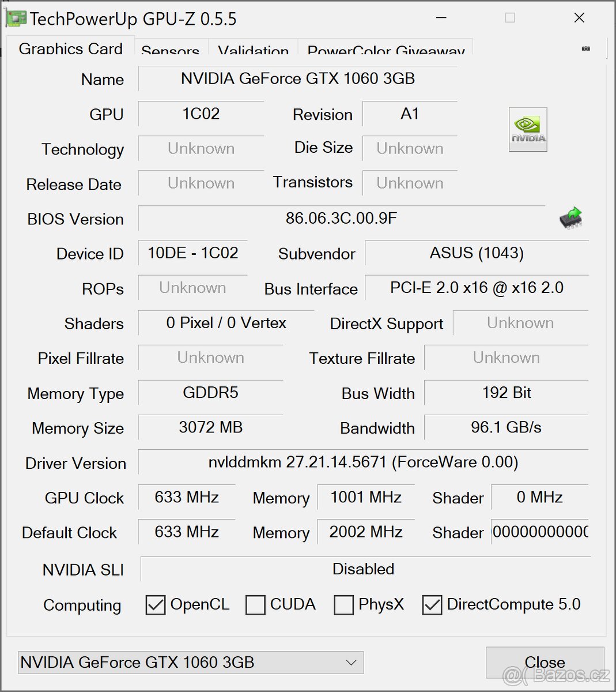Click the Subvendor label

tap(316, 254)
